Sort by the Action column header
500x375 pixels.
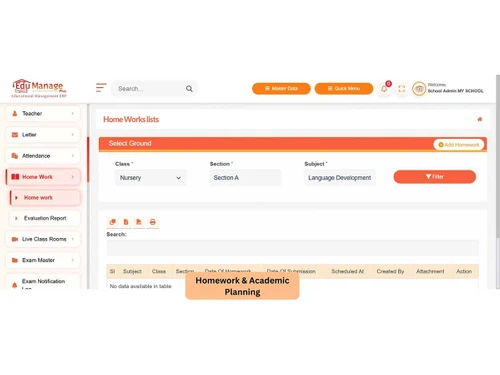(464, 271)
